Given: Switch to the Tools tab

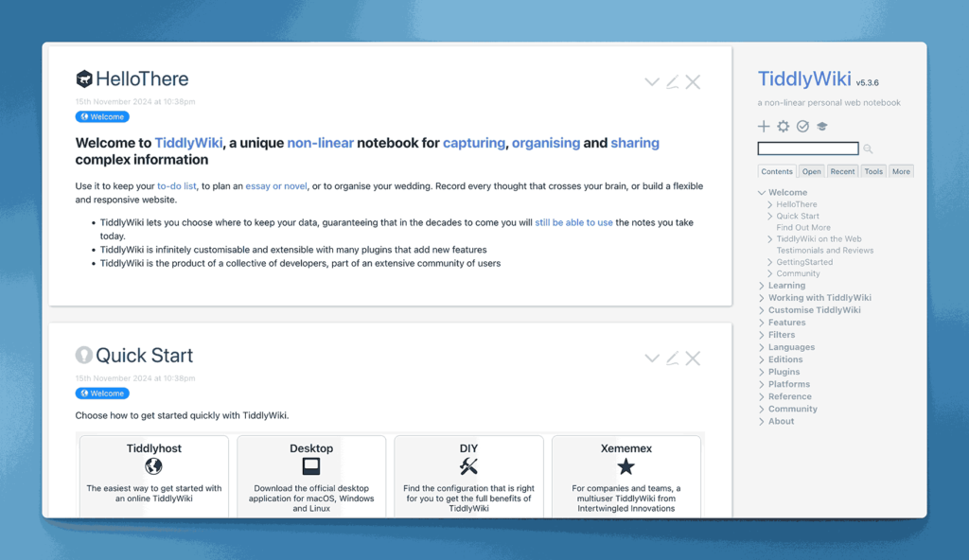Looking at the screenshot, I should coord(873,171).
